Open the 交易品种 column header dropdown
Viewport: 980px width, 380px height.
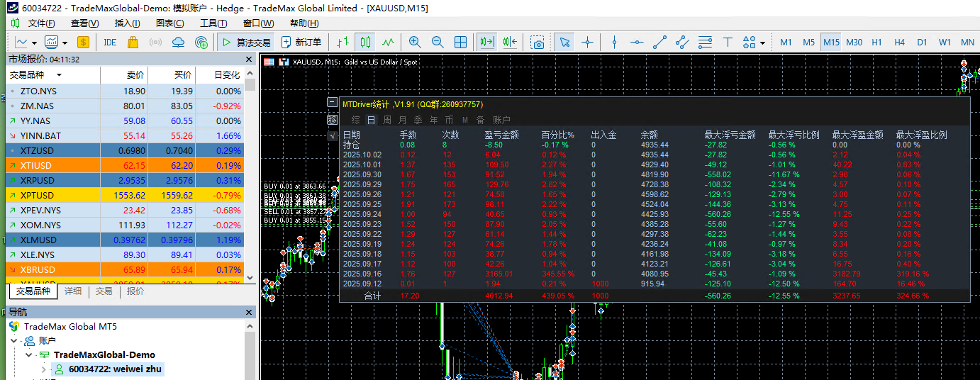point(59,75)
